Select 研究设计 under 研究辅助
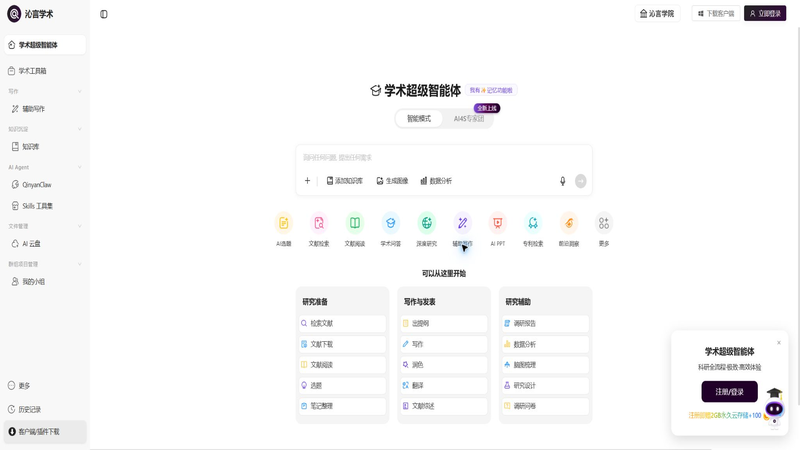Viewport: 800px width, 450px height. [545, 386]
